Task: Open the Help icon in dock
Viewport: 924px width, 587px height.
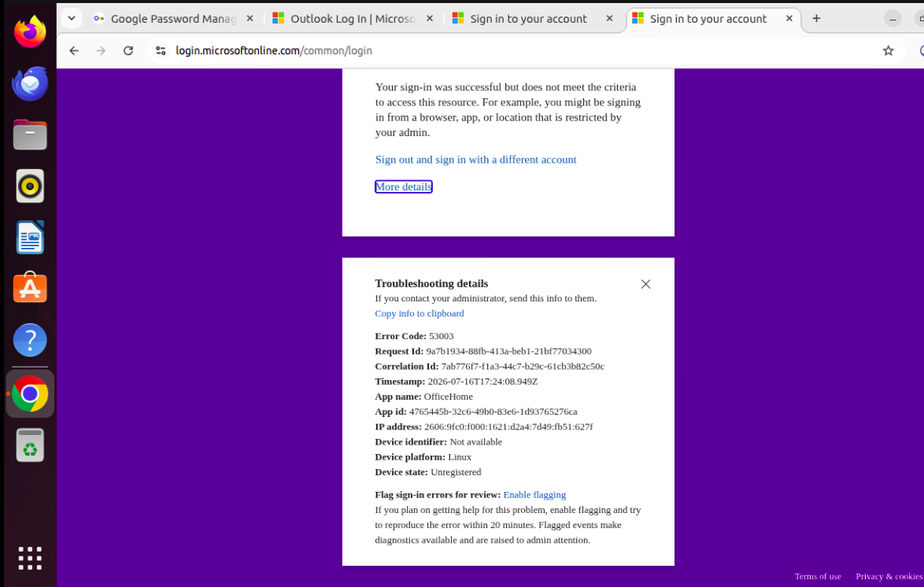Action: tap(30, 340)
